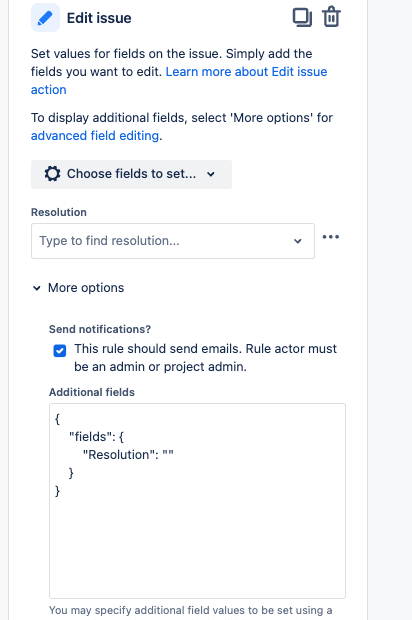The image size is (412, 620).
Task: Click the arrow on Choose fields to set
Action: [211, 174]
